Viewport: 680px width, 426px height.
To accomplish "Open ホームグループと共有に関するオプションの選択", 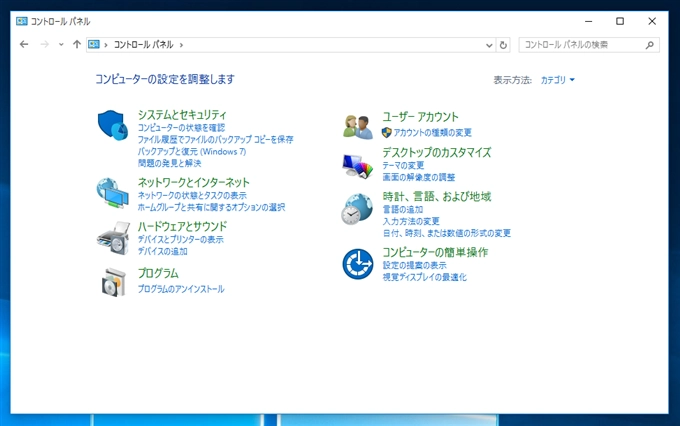I will click(x=211, y=207).
